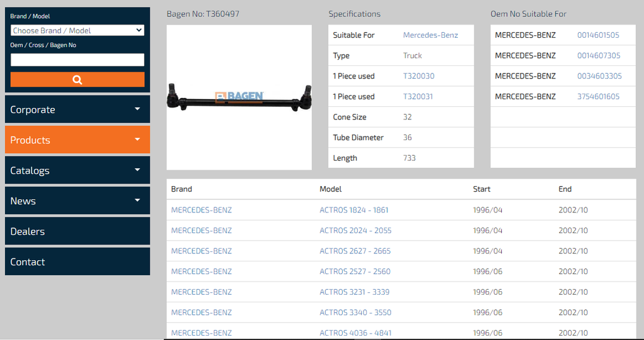This screenshot has height=340, width=644.
Task: Open the Catalogs menu item
Action: pos(77,170)
